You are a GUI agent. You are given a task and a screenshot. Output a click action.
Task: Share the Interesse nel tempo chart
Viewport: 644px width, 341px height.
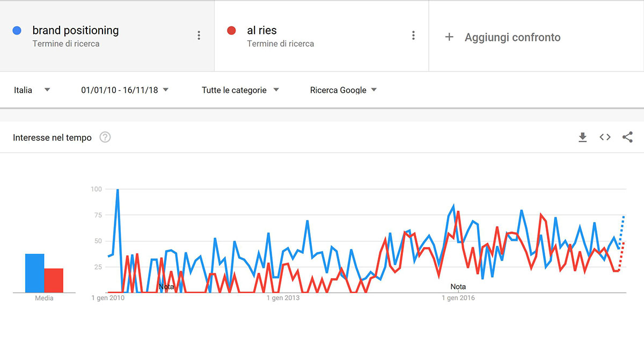pos(627,137)
